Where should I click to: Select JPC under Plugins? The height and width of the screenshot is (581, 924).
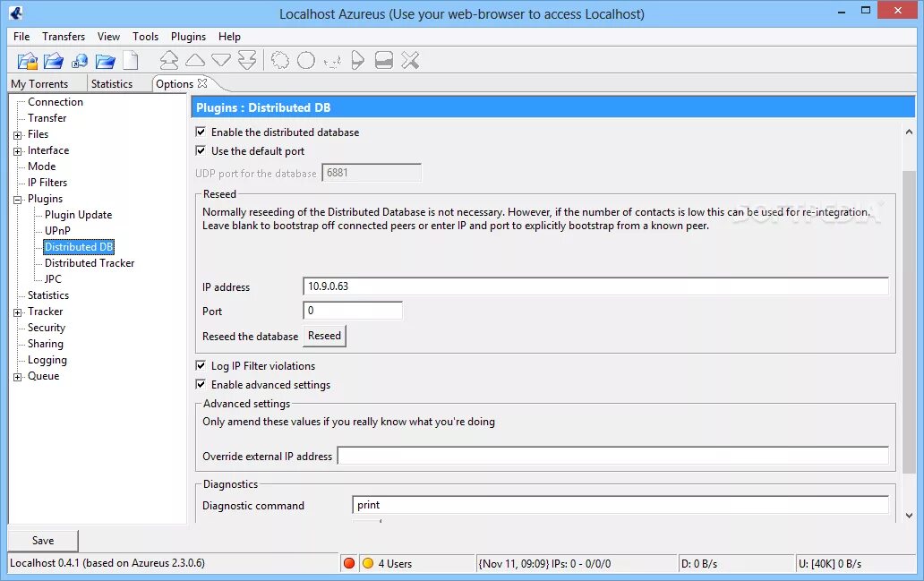coord(53,279)
